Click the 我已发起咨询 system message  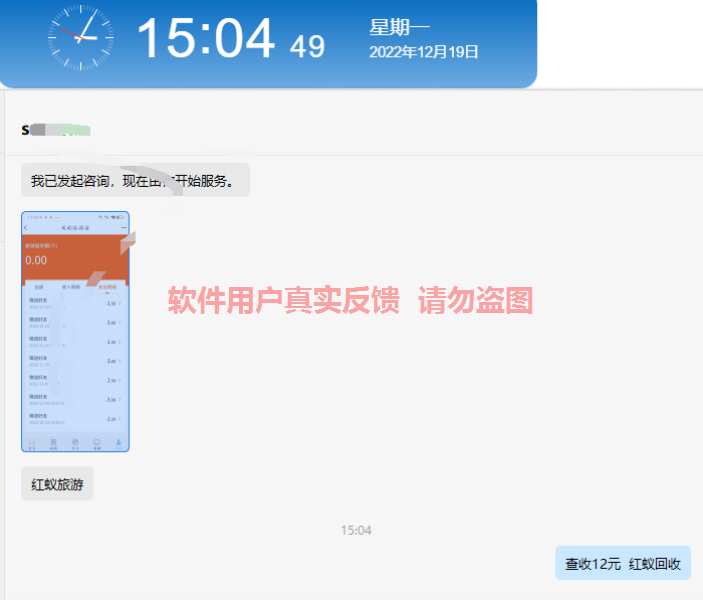pos(134,181)
